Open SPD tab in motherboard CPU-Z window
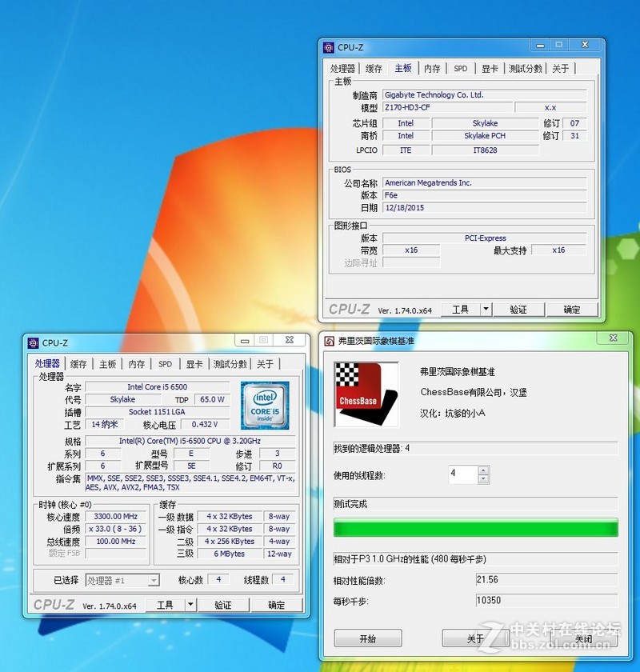The image size is (640, 672). [461, 69]
